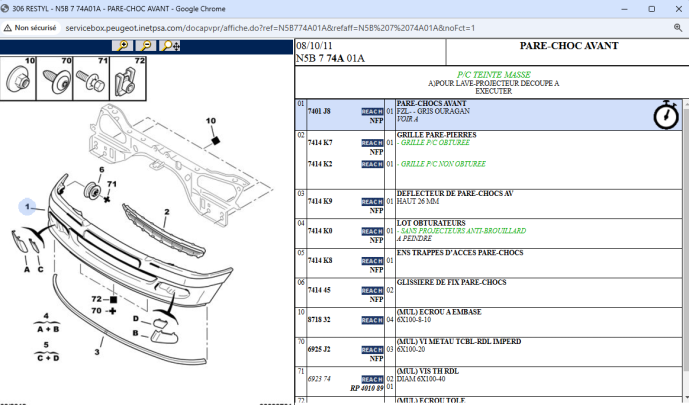The image size is (689, 405).
Task: Click the browser zoom magnifier in address bar
Action: point(678,28)
